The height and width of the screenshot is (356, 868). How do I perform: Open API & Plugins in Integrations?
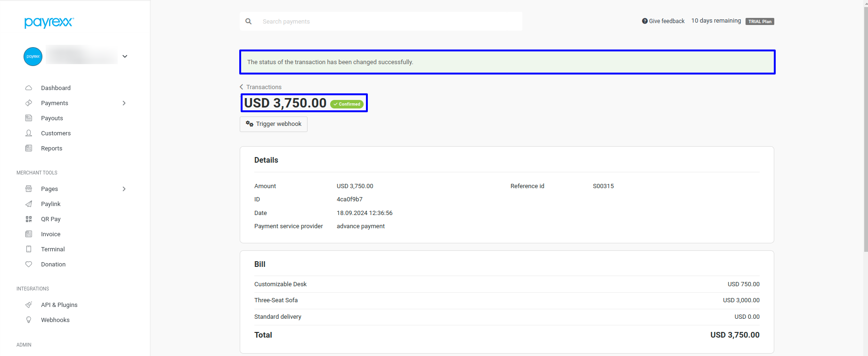coord(59,305)
